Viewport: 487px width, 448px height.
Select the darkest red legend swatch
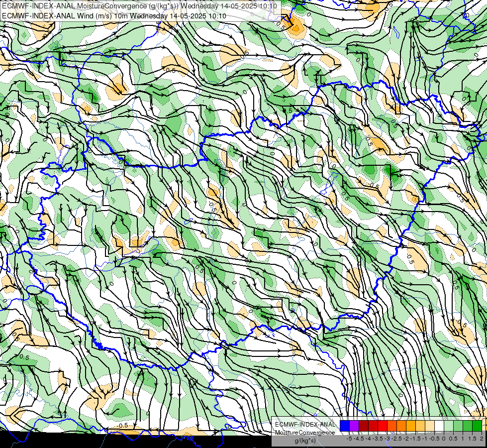point(364,426)
